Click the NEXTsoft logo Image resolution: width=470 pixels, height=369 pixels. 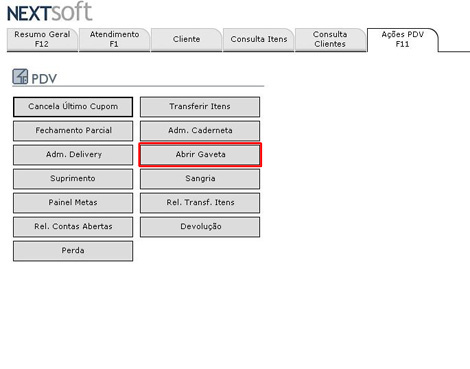(x=49, y=12)
